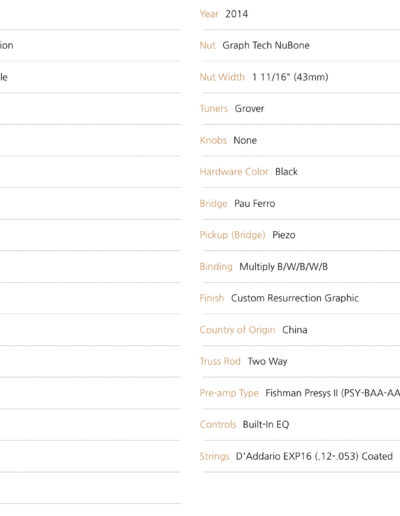Click the Controls spec label
The width and height of the screenshot is (400, 516).
pos(218,424)
